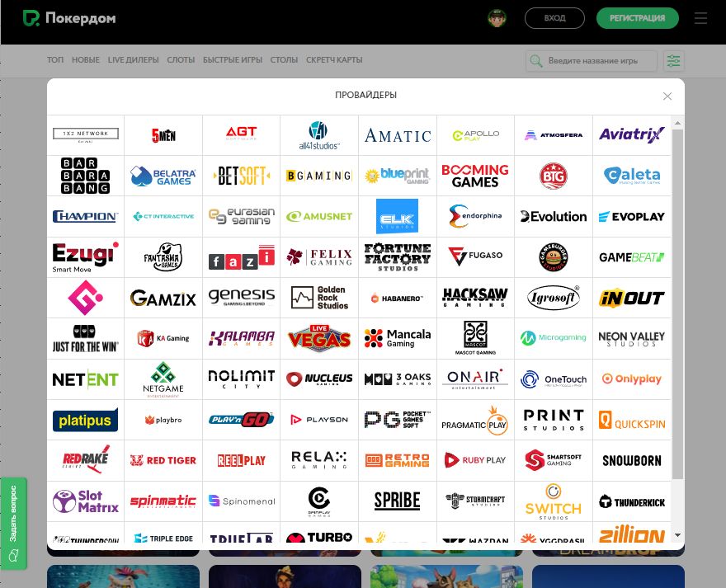Viewport: 726px width, 588px height.
Task: Click the NetEnt provider logo
Action: click(x=86, y=379)
